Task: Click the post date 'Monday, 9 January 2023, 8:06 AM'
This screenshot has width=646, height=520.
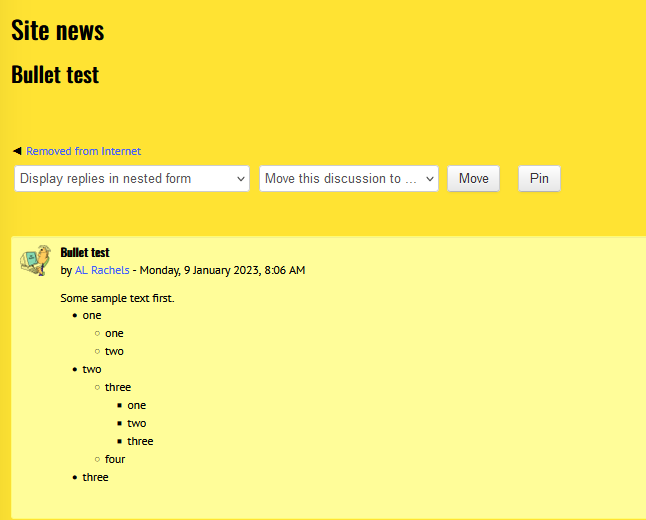Action: click(x=222, y=270)
